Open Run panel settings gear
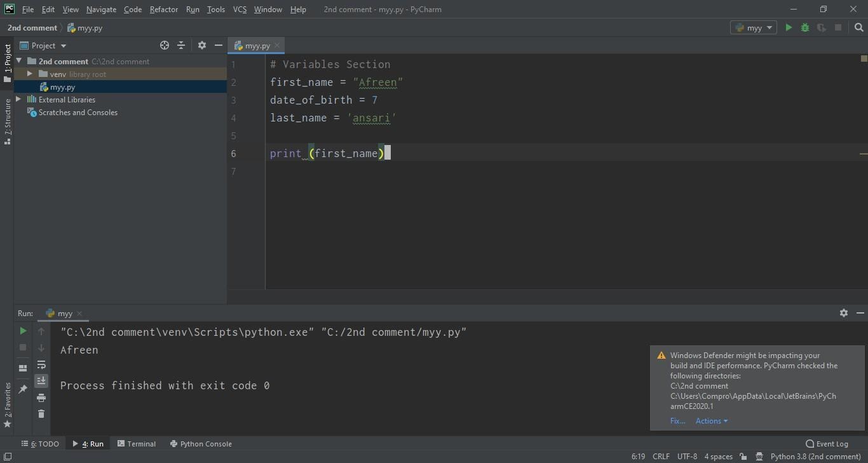Image resolution: width=868 pixels, height=463 pixels. (x=844, y=313)
